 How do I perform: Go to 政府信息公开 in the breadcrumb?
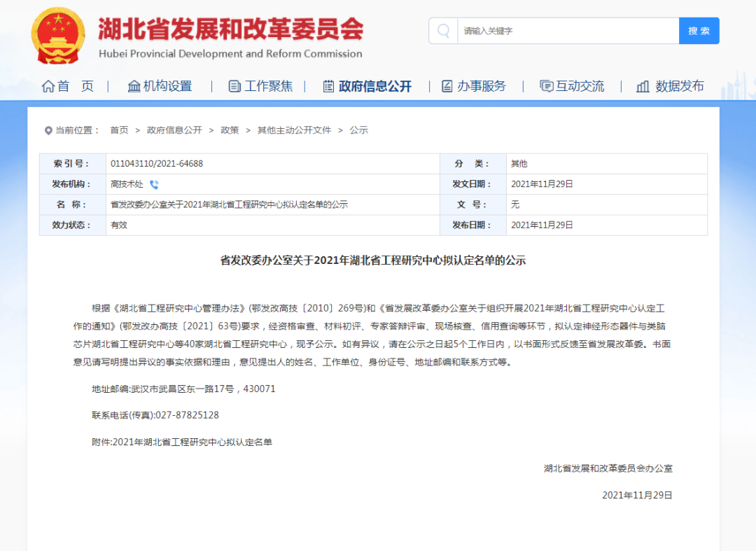pos(174,130)
